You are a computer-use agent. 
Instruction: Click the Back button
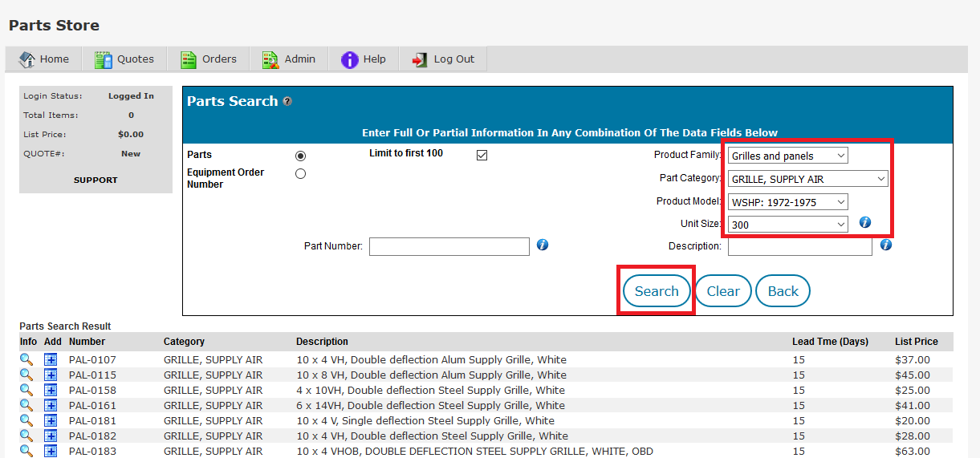coord(783,291)
